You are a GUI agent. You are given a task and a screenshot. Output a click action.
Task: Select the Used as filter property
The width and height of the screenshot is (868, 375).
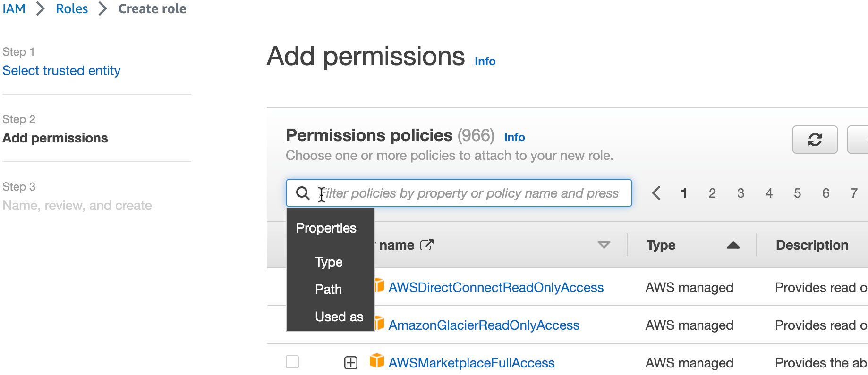point(339,317)
